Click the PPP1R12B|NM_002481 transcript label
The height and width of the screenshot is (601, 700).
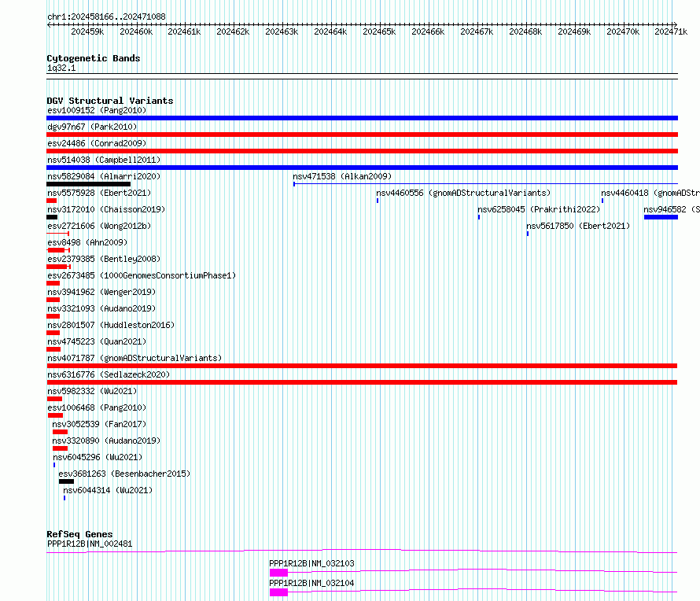tap(90, 544)
